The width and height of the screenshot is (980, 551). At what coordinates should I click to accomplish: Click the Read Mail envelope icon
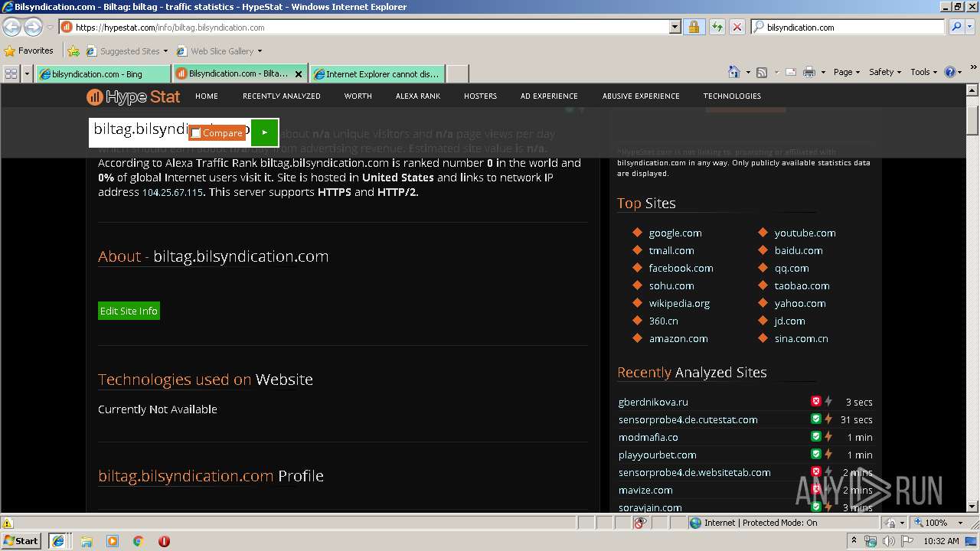(789, 72)
